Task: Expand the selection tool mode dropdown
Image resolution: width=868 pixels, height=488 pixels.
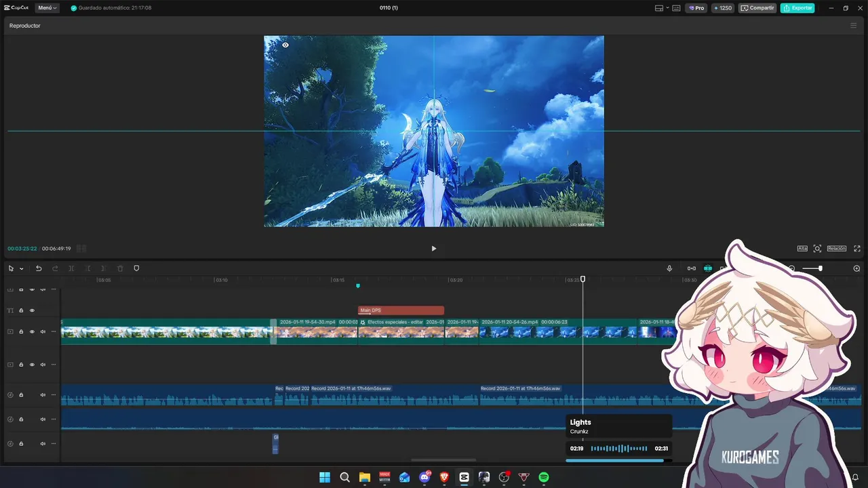Action: coord(21,268)
